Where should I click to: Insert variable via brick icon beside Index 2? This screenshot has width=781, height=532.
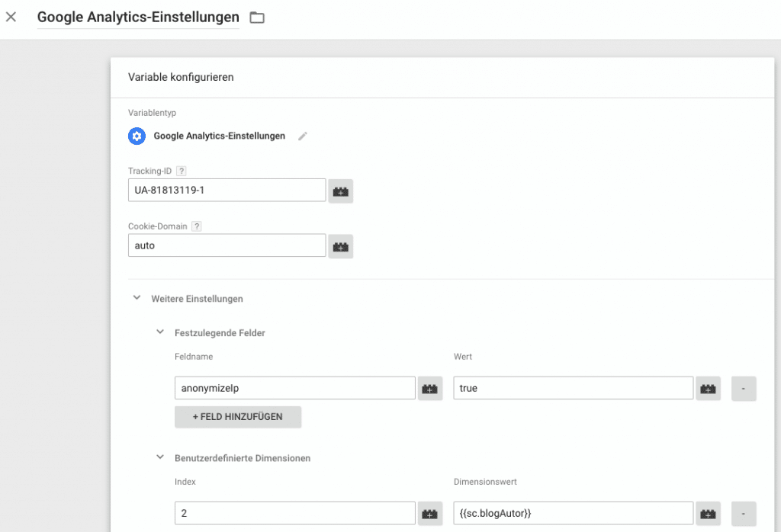tap(430, 514)
